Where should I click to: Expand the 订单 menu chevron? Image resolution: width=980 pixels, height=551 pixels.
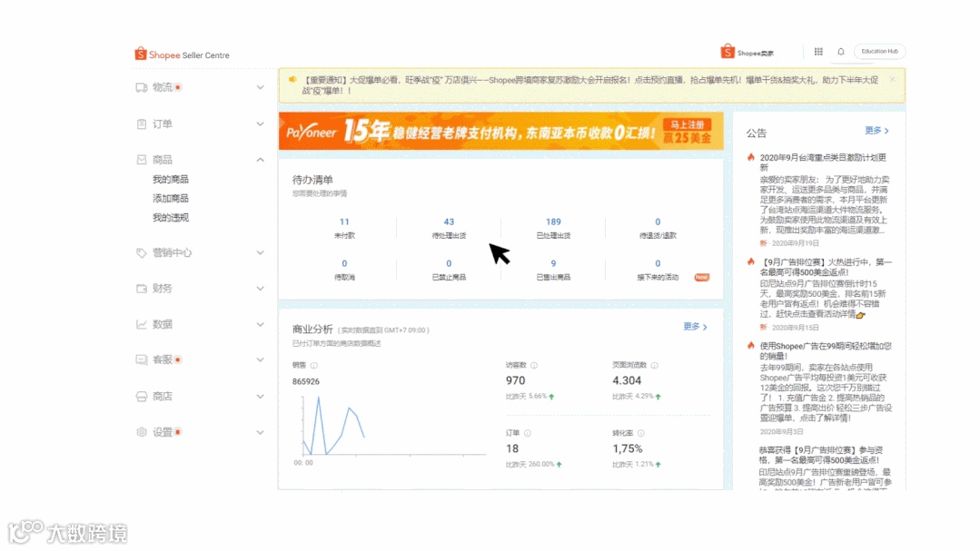pyautogui.click(x=260, y=123)
